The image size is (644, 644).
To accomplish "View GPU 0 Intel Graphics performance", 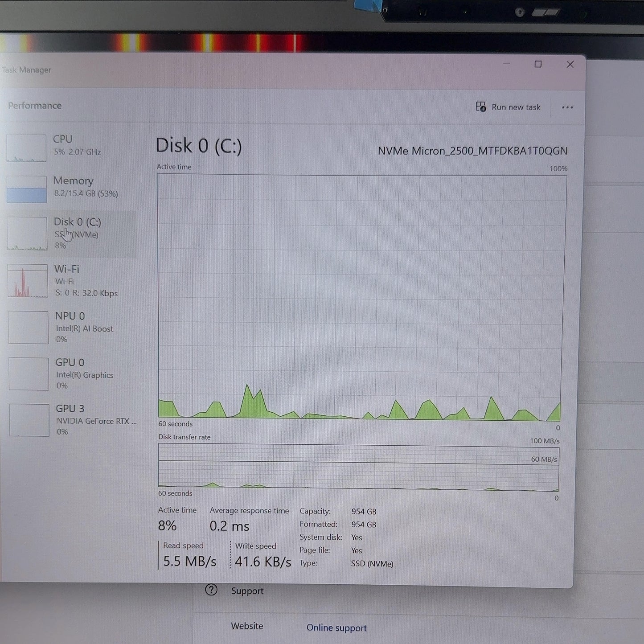I will click(71, 373).
